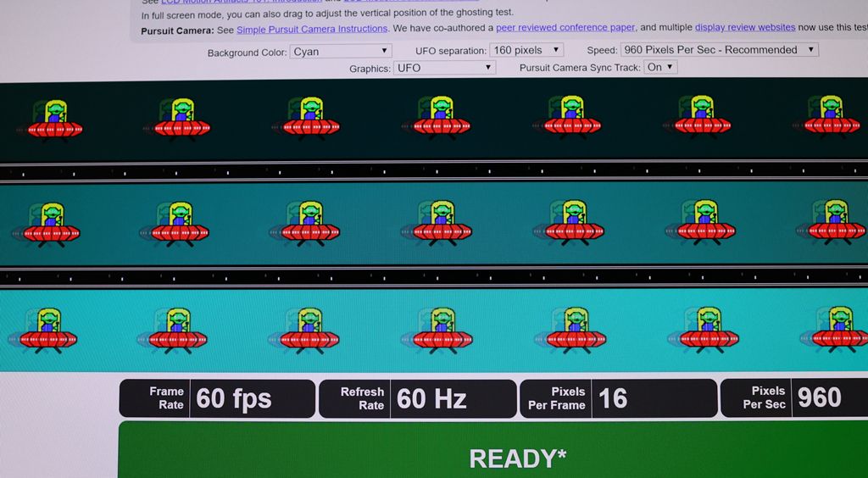The width and height of the screenshot is (868, 478).
Task: Click the UFO separation: label
Action: 451,51
